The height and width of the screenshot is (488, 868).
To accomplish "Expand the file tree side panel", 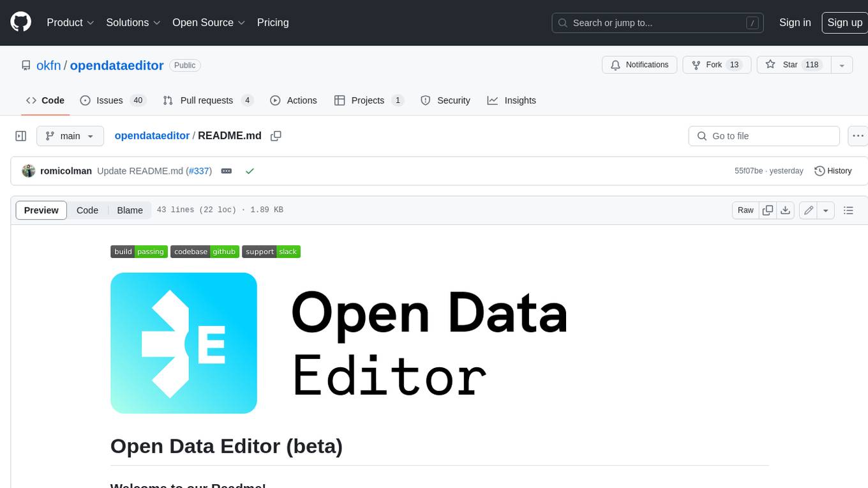I will [21, 136].
